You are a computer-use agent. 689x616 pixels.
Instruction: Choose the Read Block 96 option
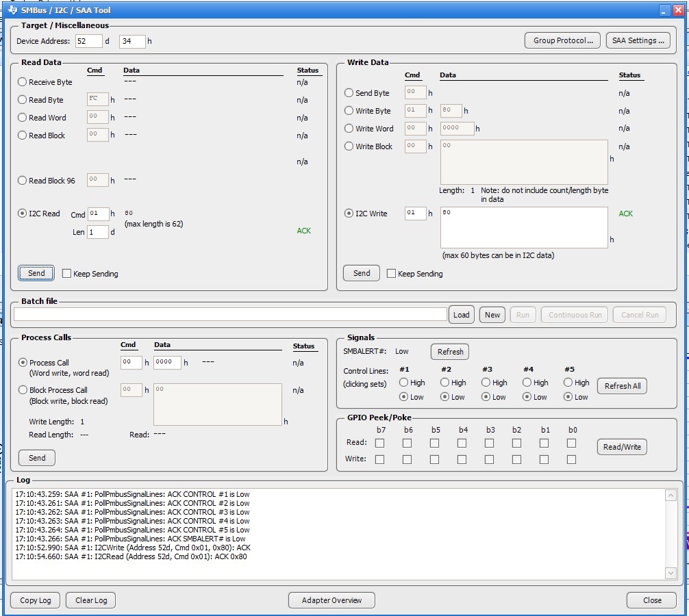(x=22, y=181)
